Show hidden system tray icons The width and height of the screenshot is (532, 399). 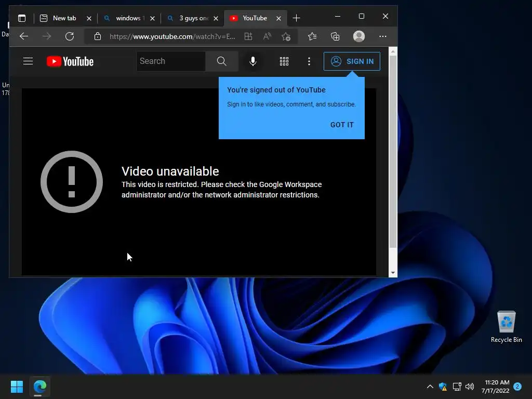pos(430,387)
